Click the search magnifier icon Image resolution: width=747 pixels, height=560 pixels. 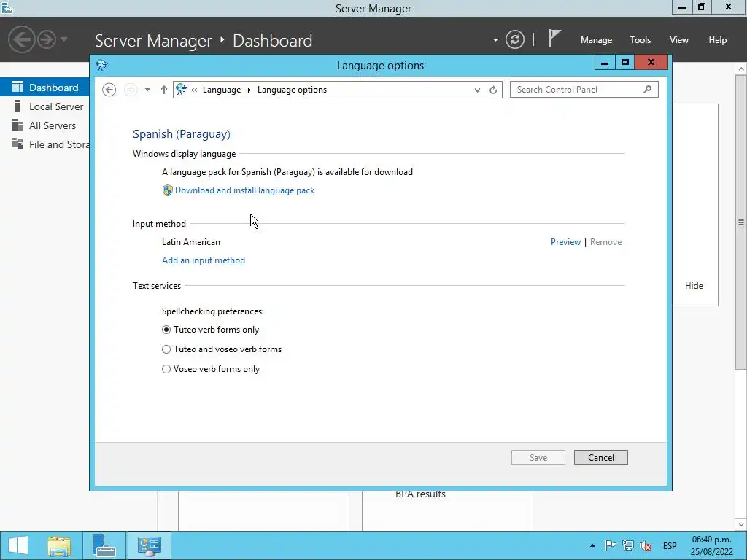click(x=647, y=89)
